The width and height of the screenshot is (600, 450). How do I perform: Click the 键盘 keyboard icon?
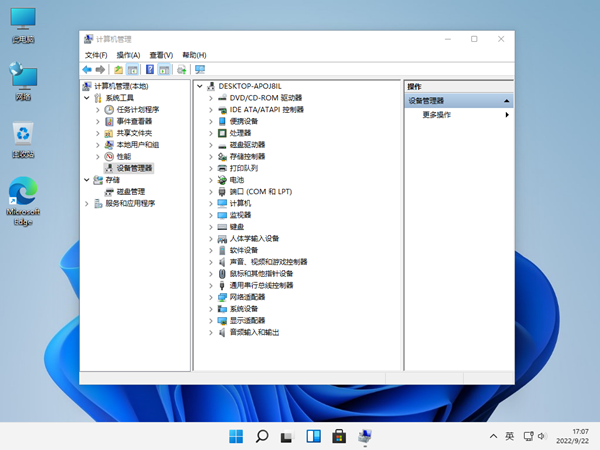pos(222,227)
